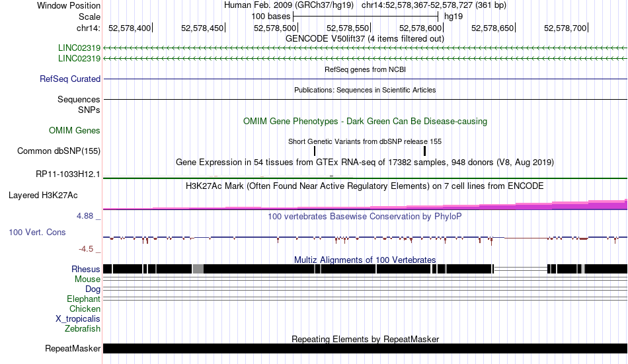The width and height of the screenshot is (628, 364).
Task: Click the Sequences track label
Action: [x=79, y=99]
